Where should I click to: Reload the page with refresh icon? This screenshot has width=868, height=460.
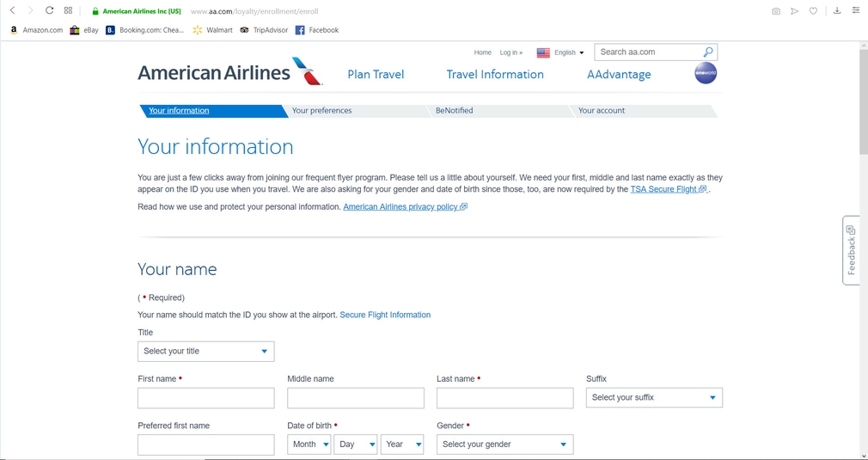coord(49,10)
